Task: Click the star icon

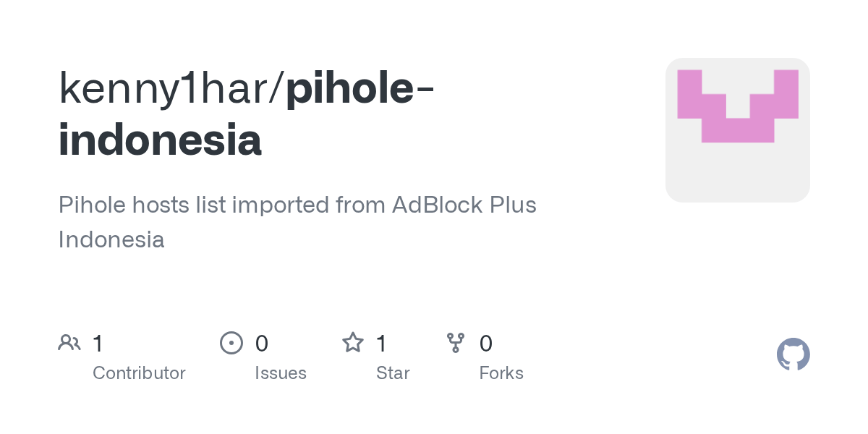Action: pos(352,343)
